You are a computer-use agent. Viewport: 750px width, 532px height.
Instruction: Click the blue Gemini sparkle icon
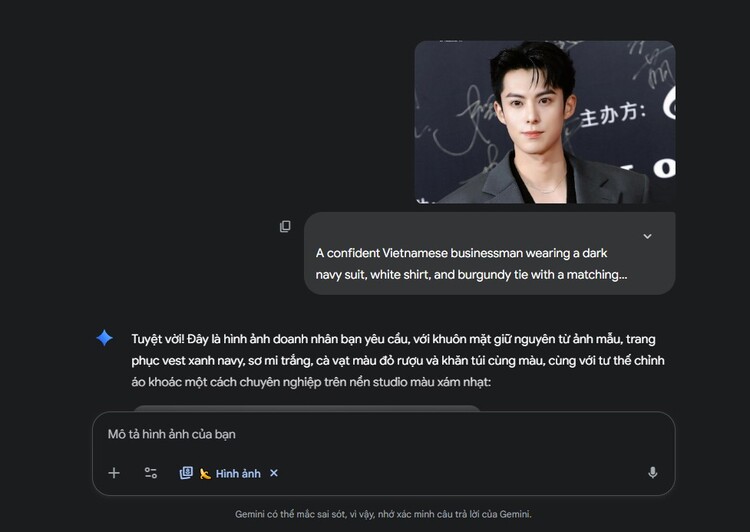point(104,338)
